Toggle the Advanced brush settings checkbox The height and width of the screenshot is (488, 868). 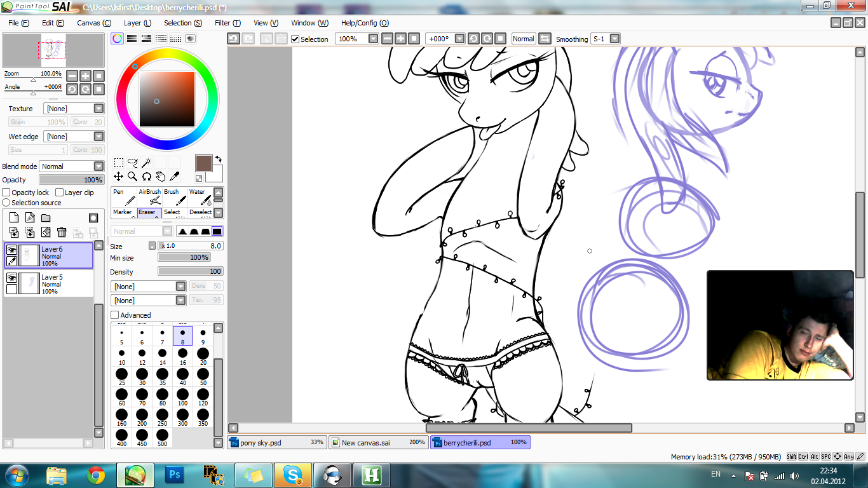114,315
